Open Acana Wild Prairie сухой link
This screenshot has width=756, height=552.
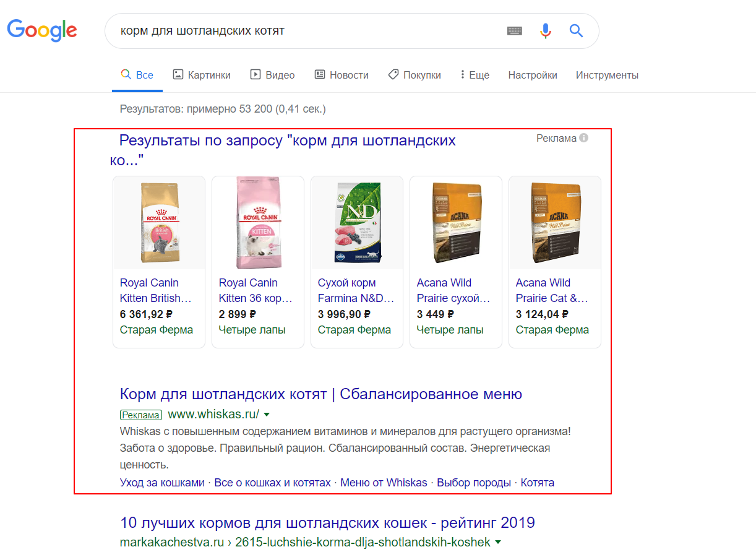click(x=453, y=290)
